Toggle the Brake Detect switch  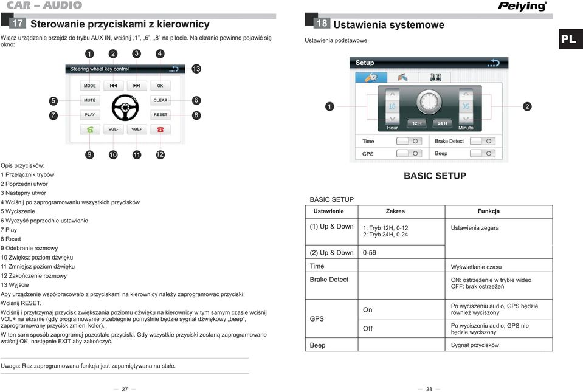point(483,141)
